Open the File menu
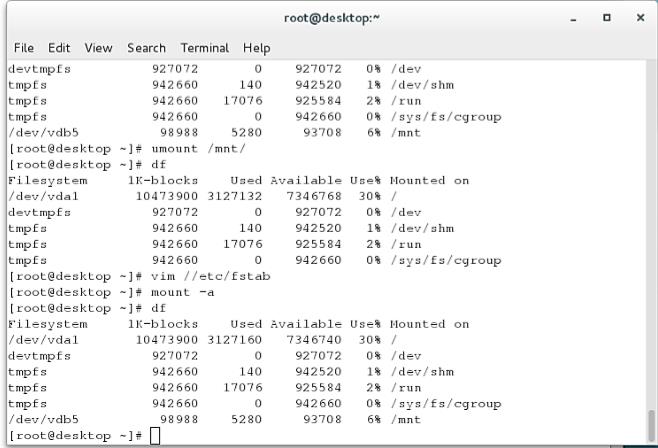The height and width of the screenshot is (448, 658). (x=24, y=48)
